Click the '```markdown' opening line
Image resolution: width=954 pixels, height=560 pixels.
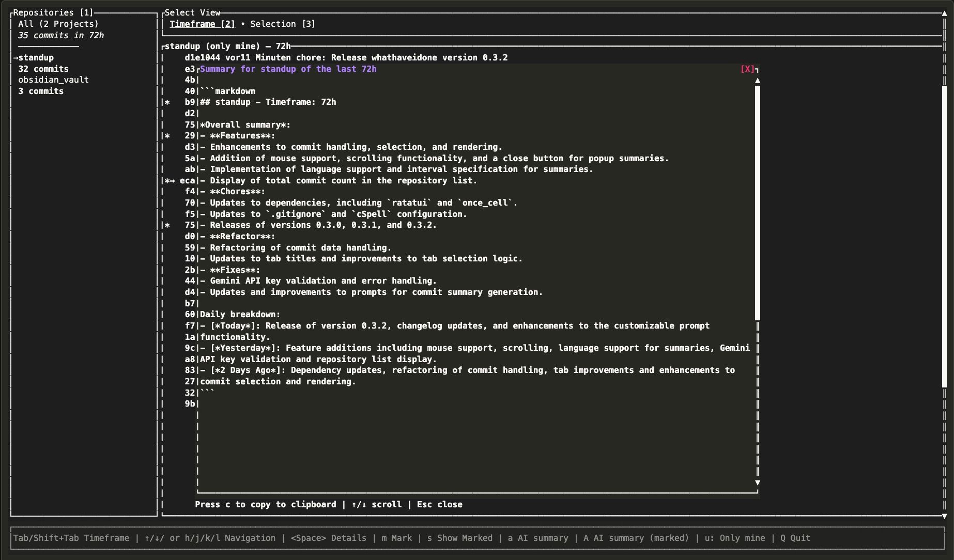(228, 91)
